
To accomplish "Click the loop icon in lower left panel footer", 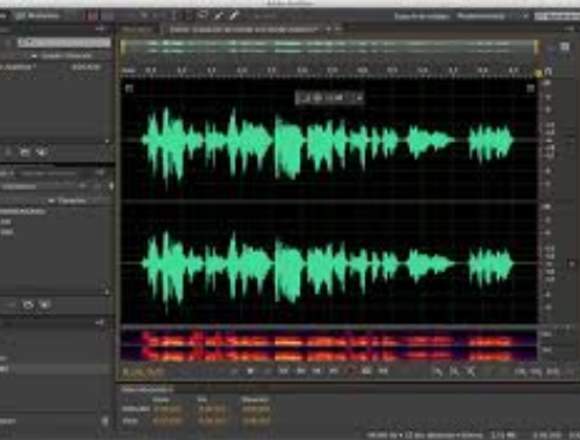I will tap(28, 305).
